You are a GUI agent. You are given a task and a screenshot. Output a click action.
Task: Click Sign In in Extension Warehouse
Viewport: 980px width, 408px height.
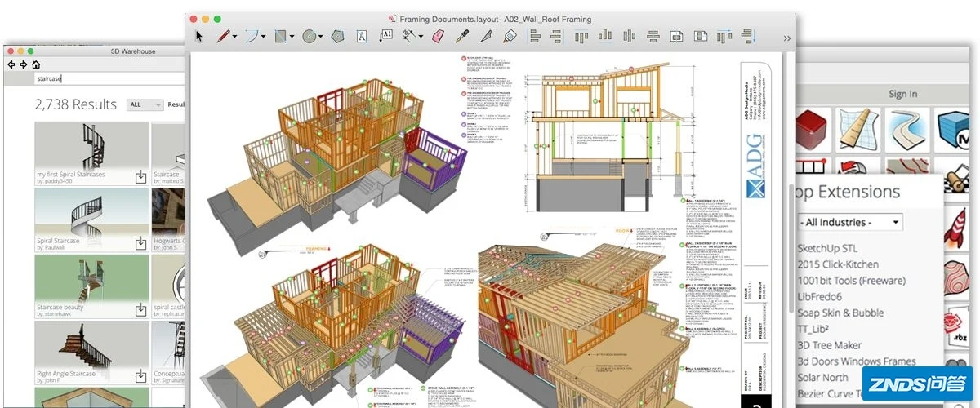coord(902,94)
